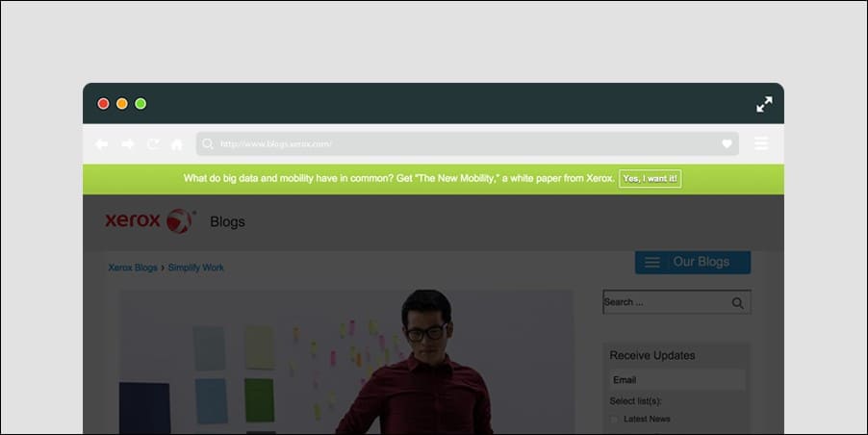Open the Xerox Blogs breadcrumb link
Screen dimensions: 868x435
coord(133,268)
